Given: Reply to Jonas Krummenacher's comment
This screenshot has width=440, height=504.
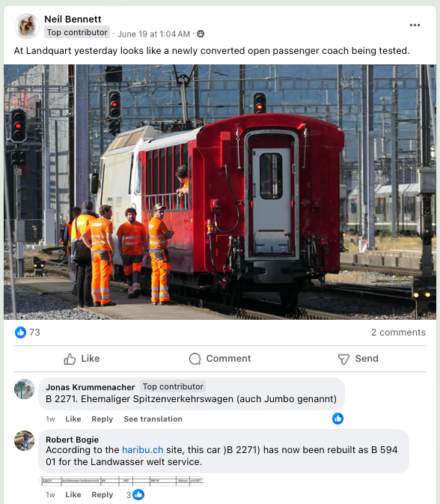Looking at the screenshot, I should (102, 419).
